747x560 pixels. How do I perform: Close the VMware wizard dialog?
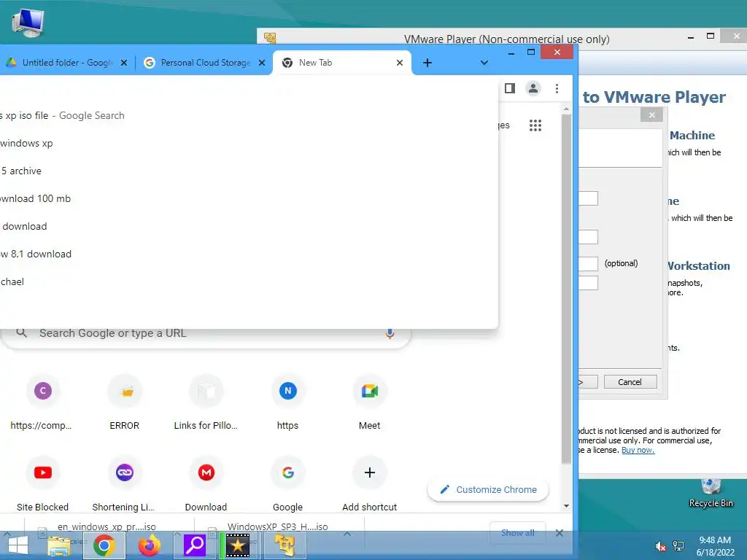click(651, 114)
